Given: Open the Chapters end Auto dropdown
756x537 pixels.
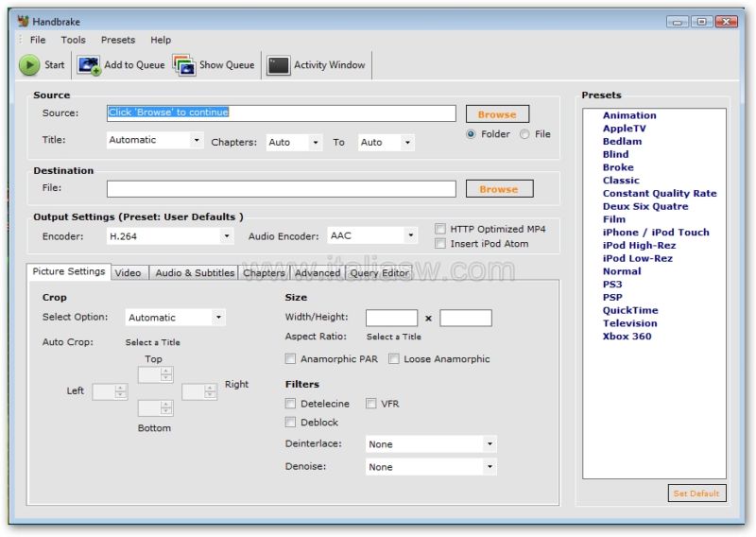Looking at the screenshot, I should click(x=387, y=143).
